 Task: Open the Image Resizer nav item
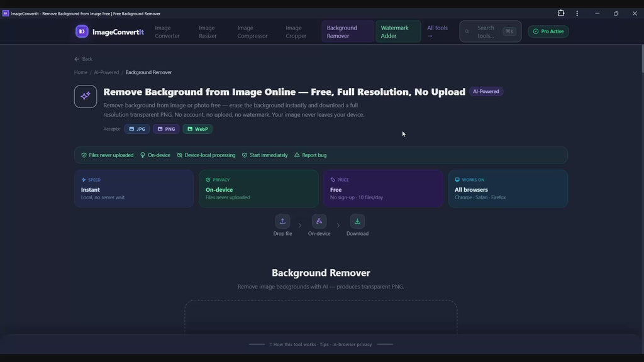pyautogui.click(x=208, y=31)
